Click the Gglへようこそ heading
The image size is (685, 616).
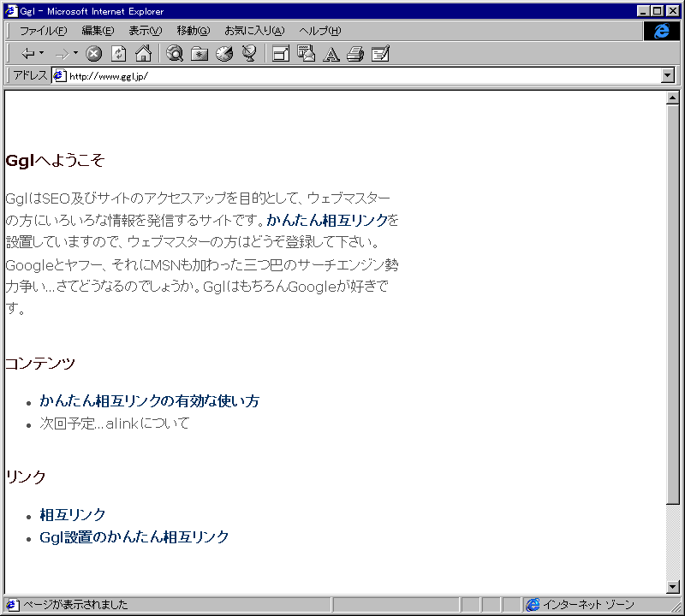(x=55, y=160)
